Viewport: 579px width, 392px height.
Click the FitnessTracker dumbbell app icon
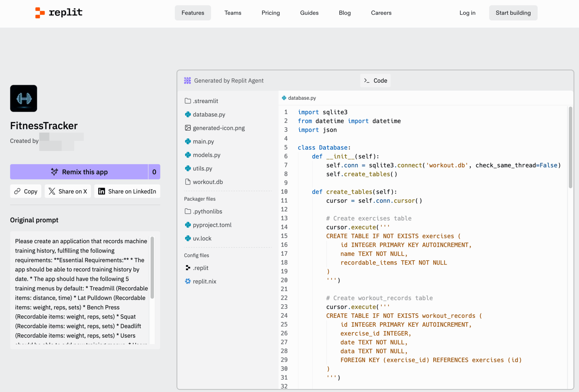tap(24, 99)
